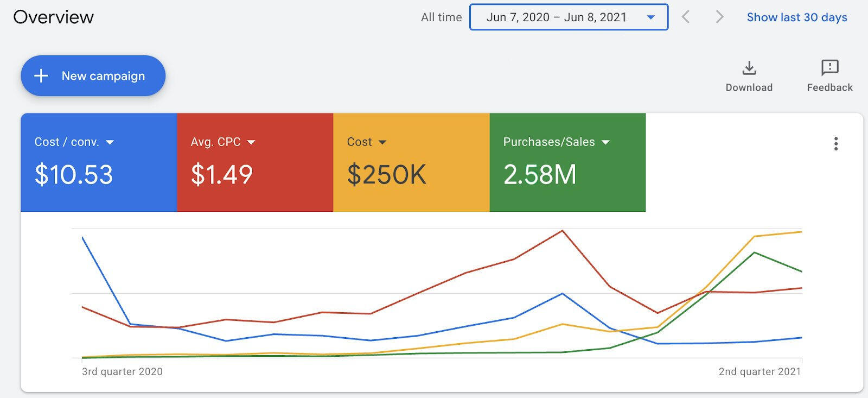Select the yellow $250K scorecard
868x398 pixels.
[411, 162]
